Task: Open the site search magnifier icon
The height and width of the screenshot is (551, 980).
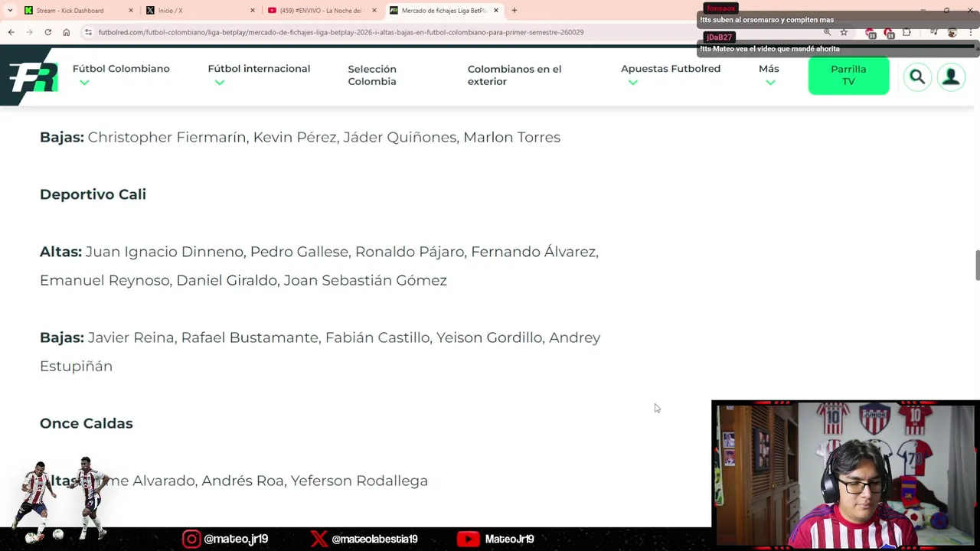Action: (916, 77)
